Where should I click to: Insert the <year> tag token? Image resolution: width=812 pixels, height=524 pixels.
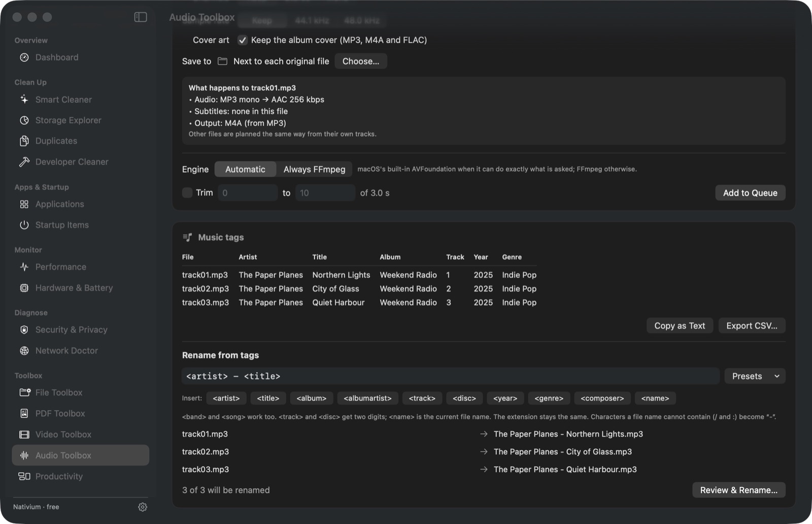[x=505, y=399]
